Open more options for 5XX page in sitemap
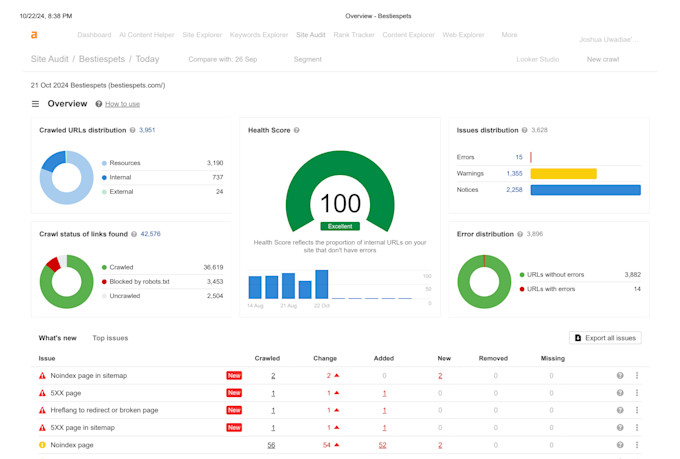Image resolution: width=680 pixels, height=459 pixels. tap(637, 428)
